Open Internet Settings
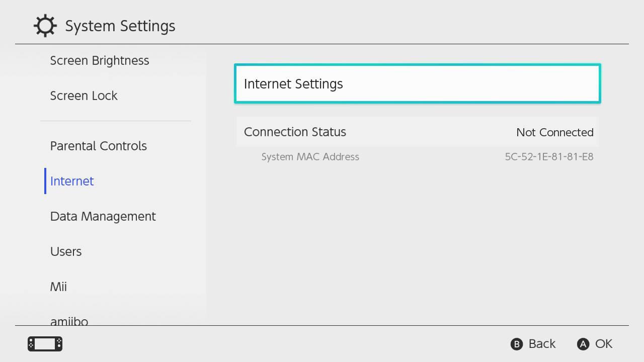The image size is (644, 362). (x=418, y=83)
